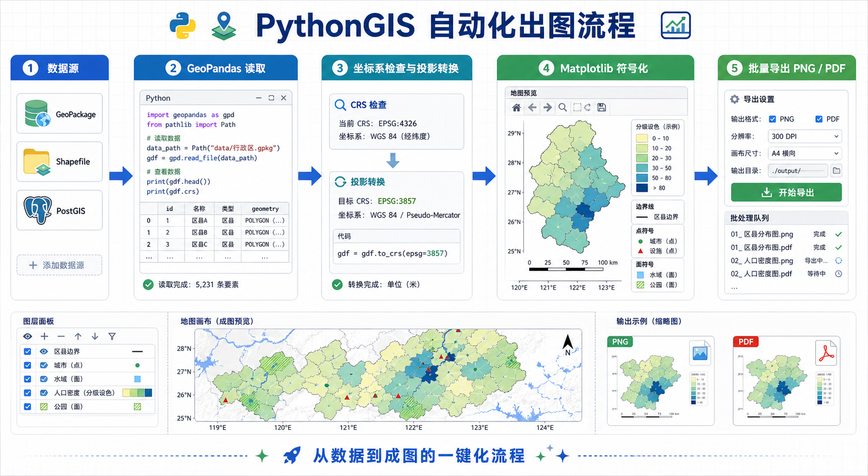Viewport: 868px width, 476px height.
Task: Click the 目标 CRS EPSG:3857 value
Action: point(397,201)
